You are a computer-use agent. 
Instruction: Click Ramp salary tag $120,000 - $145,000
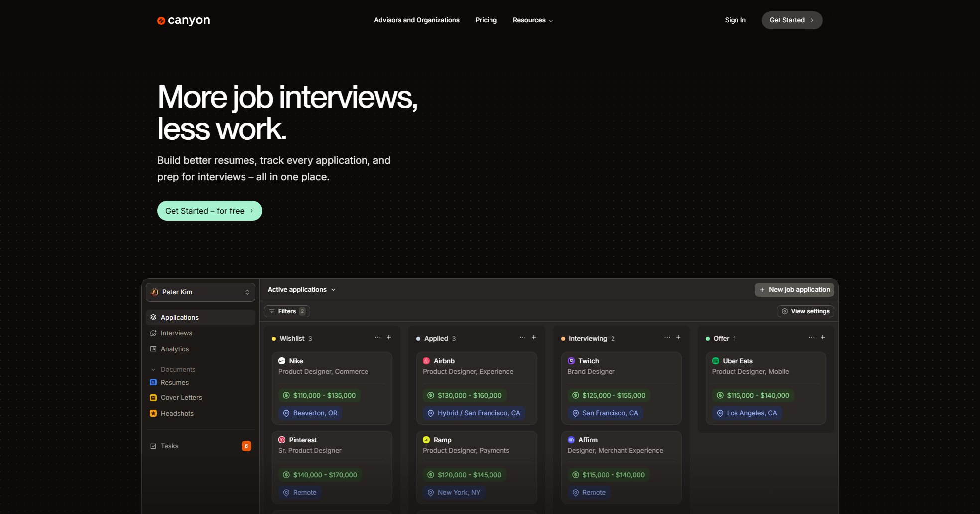pos(465,475)
